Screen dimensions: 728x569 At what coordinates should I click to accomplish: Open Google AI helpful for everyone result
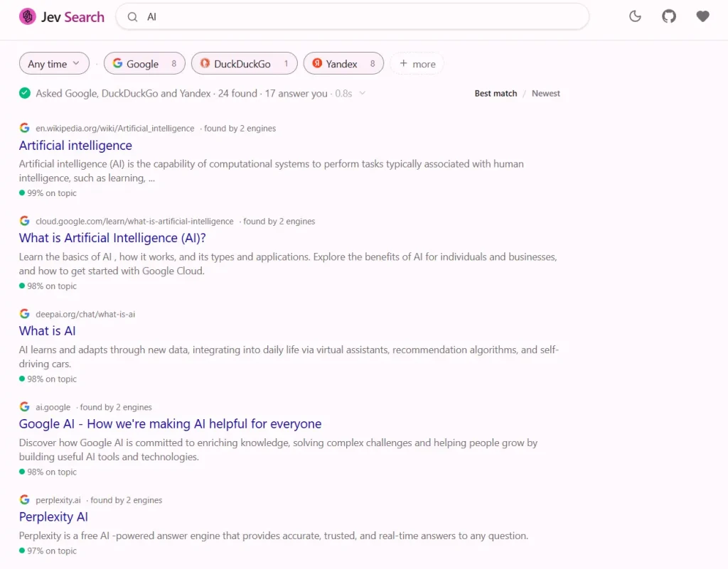coord(170,424)
